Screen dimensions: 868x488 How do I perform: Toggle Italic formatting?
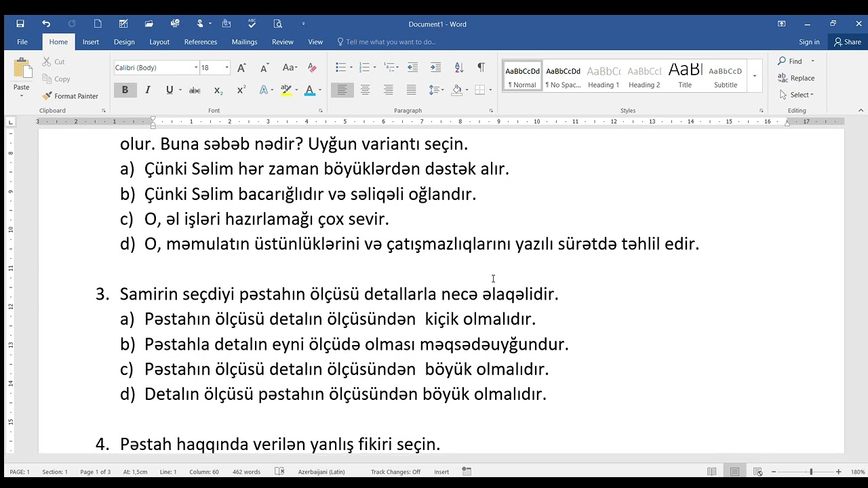147,90
